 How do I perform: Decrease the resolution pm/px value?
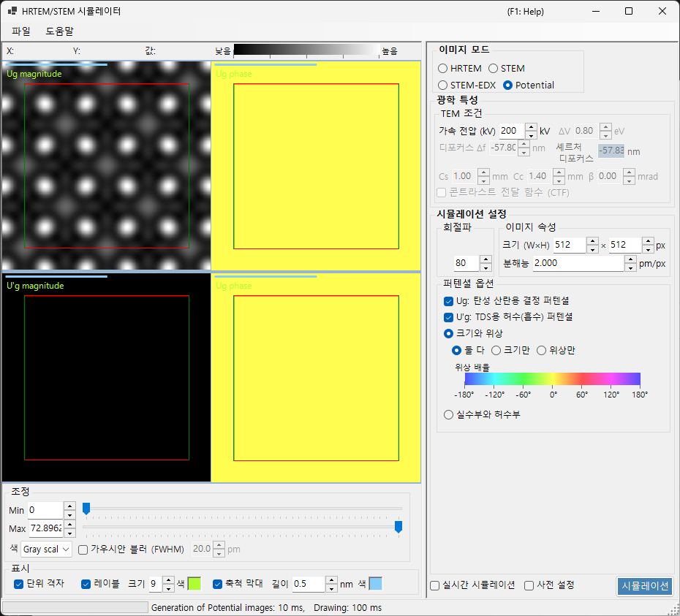point(630,267)
